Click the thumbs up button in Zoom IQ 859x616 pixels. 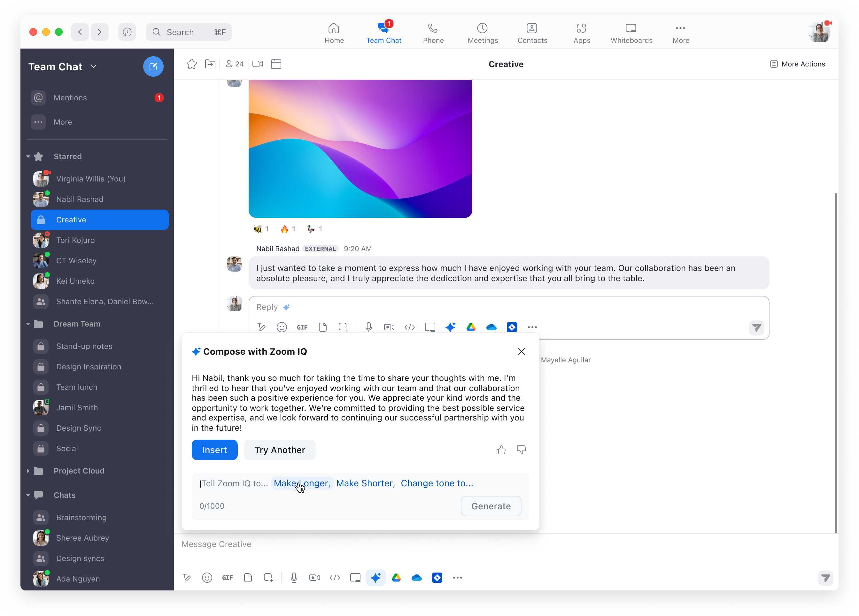point(501,449)
